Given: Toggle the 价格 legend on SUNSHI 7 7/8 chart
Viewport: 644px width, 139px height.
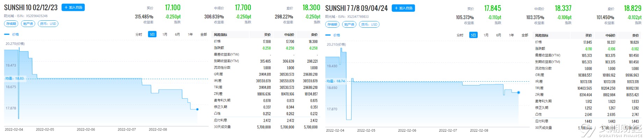Looking at the screenshot, I should 333,35.
